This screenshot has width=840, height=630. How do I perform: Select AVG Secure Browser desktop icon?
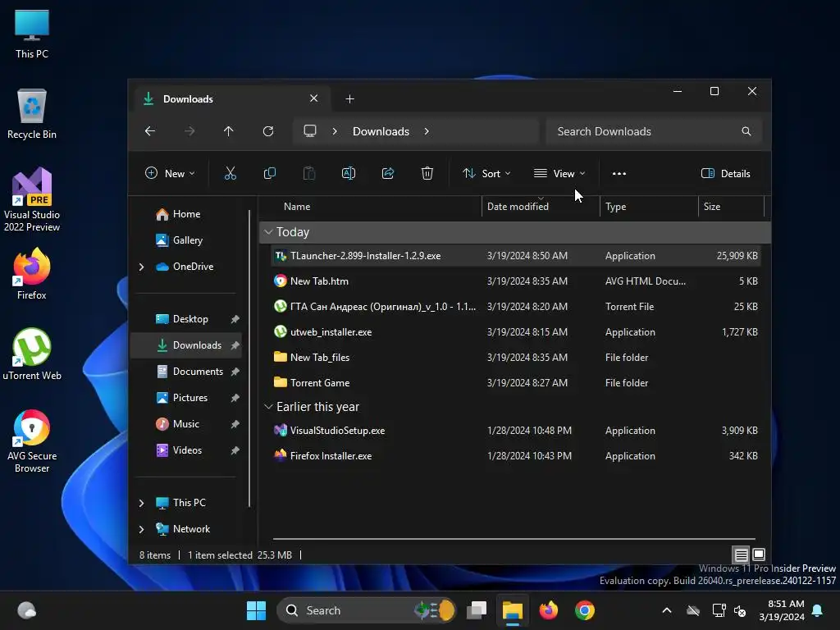pos(32,441)
